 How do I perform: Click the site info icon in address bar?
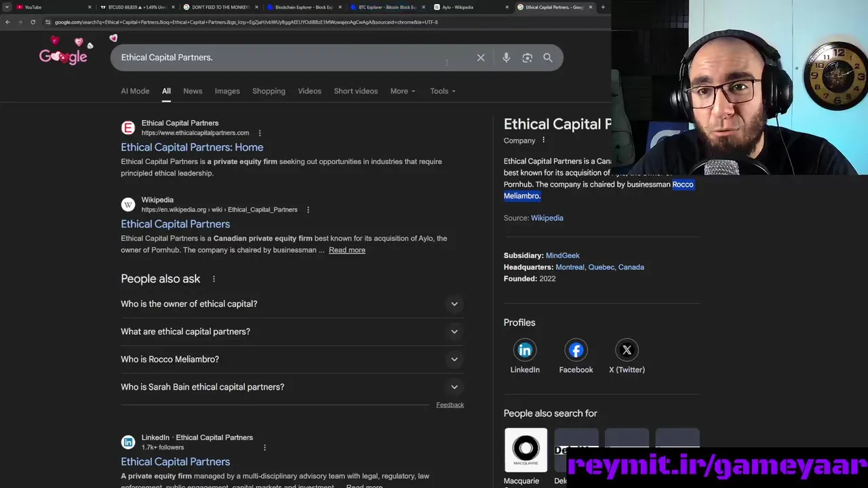[47, 22]
